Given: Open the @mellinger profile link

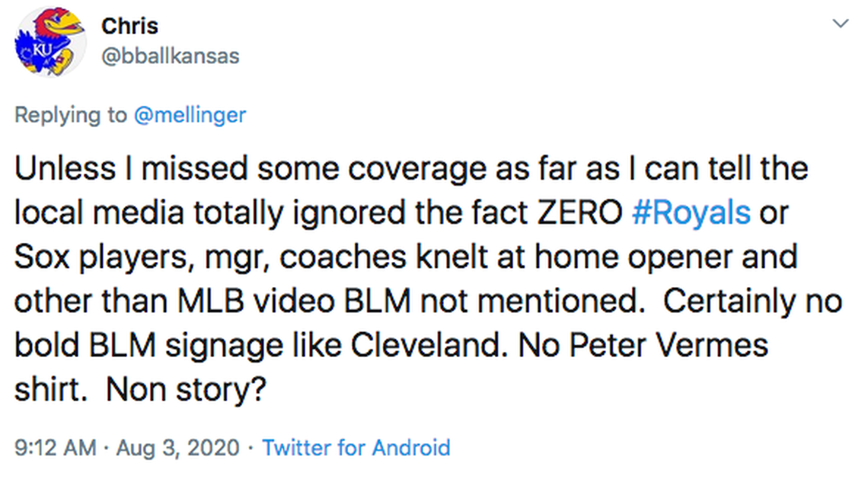Looking at the screenshot, I should [x=190, y=115].
